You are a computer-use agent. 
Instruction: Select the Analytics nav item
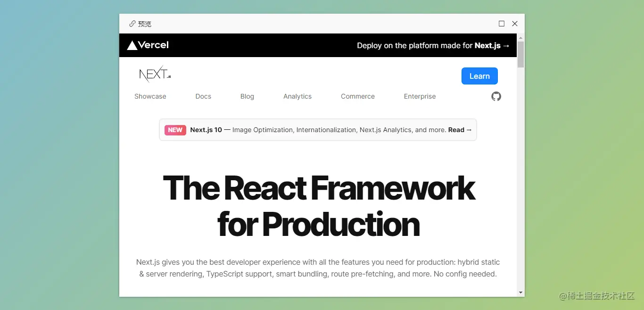point(297,96)
